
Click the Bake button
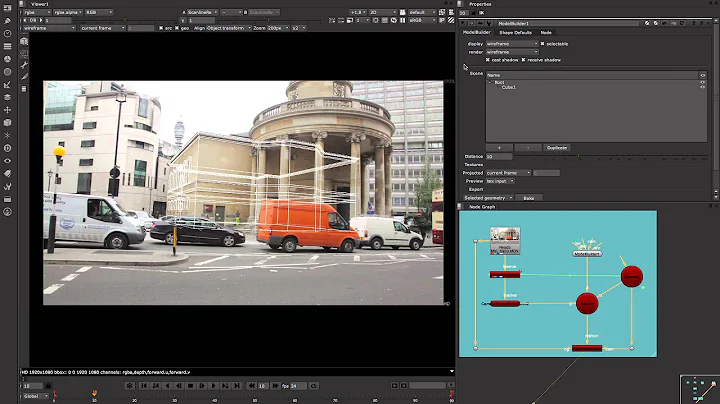click(x=528, y=198)
